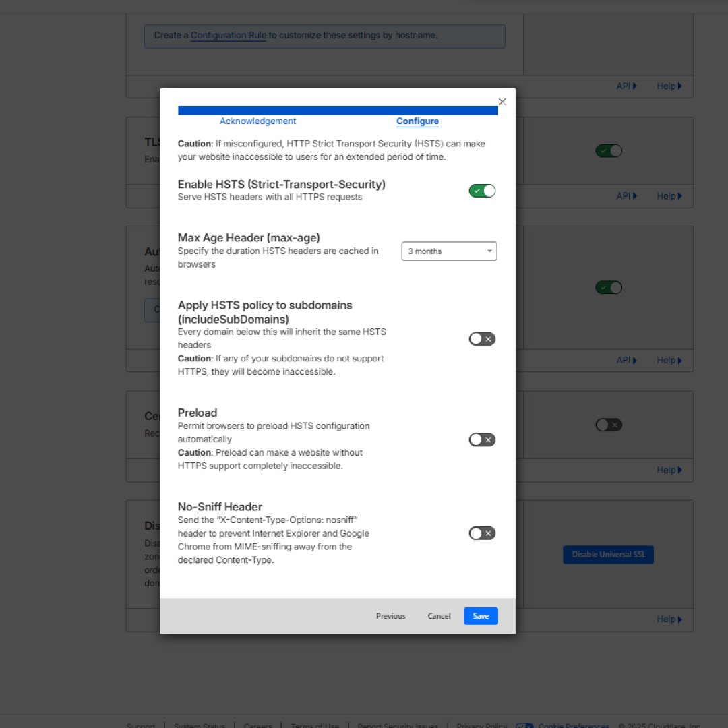This screenshot has width=728, height=728.
Task: Enable the No-Sniff Header switch
Action: (482, 534)
